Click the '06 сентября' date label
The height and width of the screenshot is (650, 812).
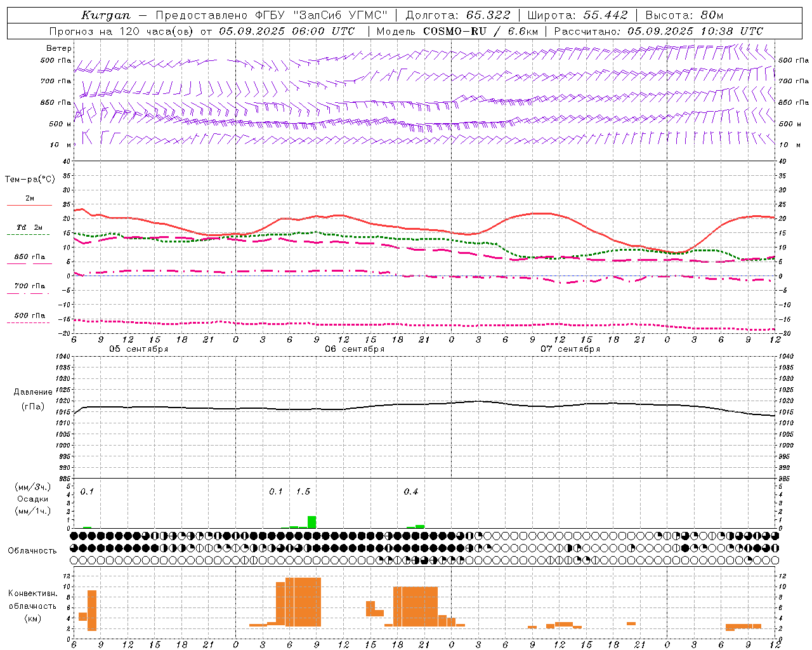point(355,349)
